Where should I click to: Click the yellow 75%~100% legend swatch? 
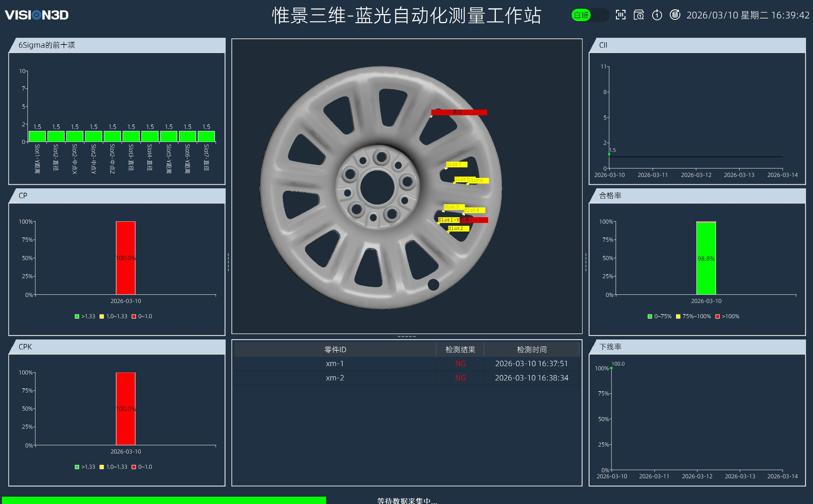click(678, 316)
